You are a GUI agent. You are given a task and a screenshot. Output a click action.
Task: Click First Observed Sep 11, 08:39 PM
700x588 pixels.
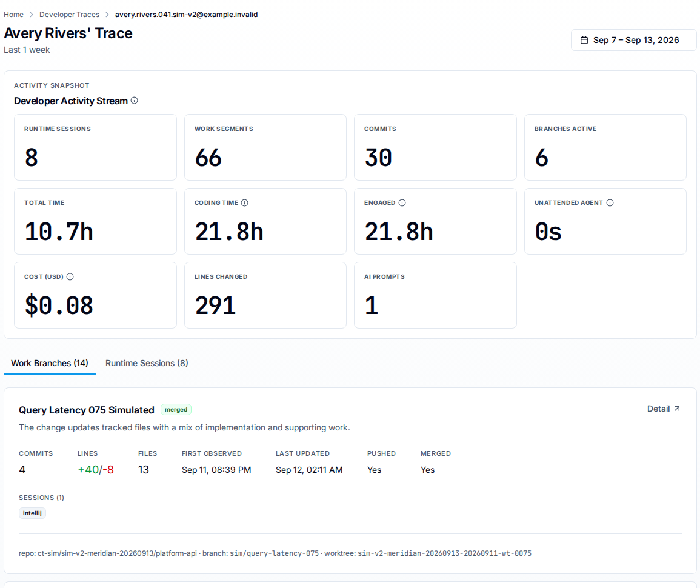[x=216, y=470]
